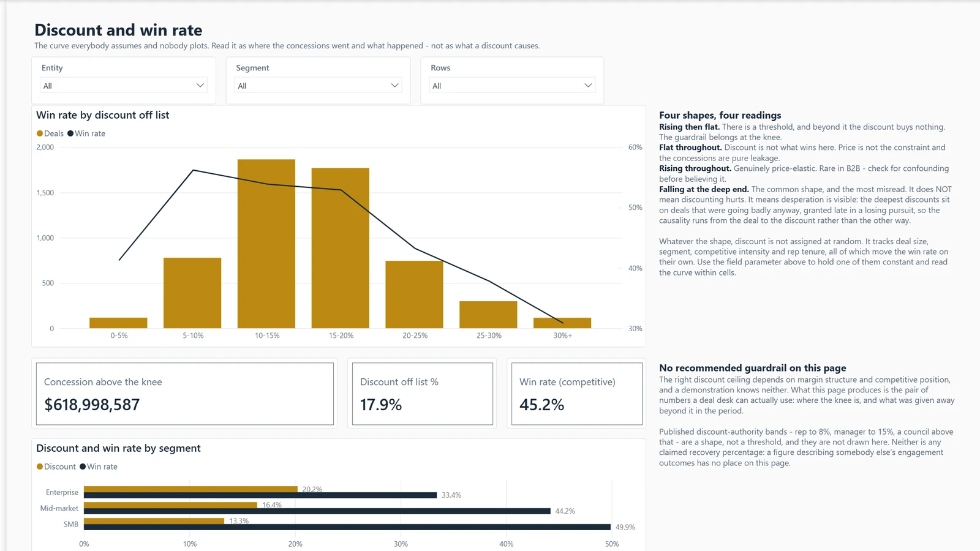The width and height of the screenshot is (980, 551).
Task: Click the 20.2% Enterprise discount label
Action: coord(312,489)
